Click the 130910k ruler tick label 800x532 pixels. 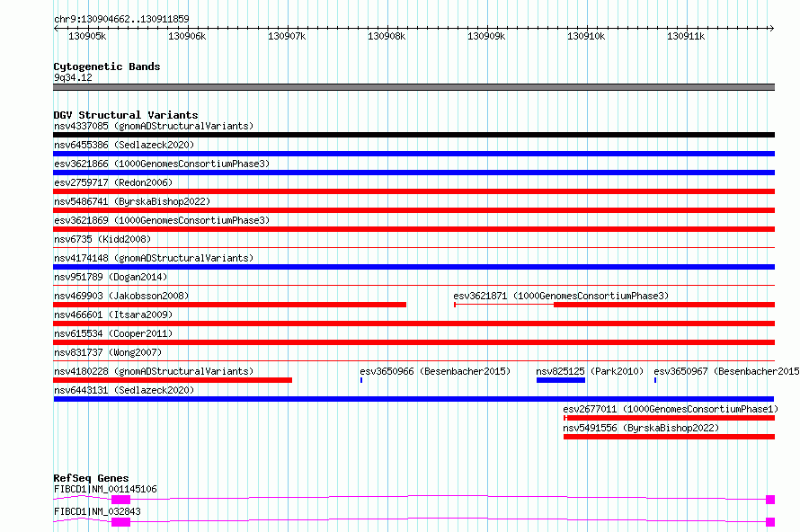click(x=586, y=36)
